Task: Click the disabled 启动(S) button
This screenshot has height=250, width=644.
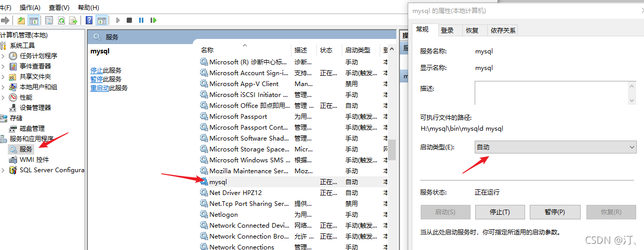Action: pos(445,212)
